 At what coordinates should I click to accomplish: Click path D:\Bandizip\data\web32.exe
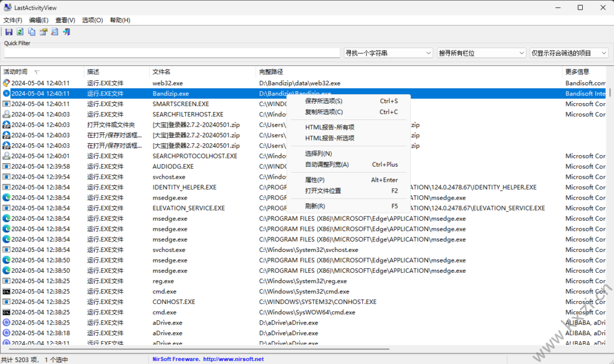[x=300, y=83]
